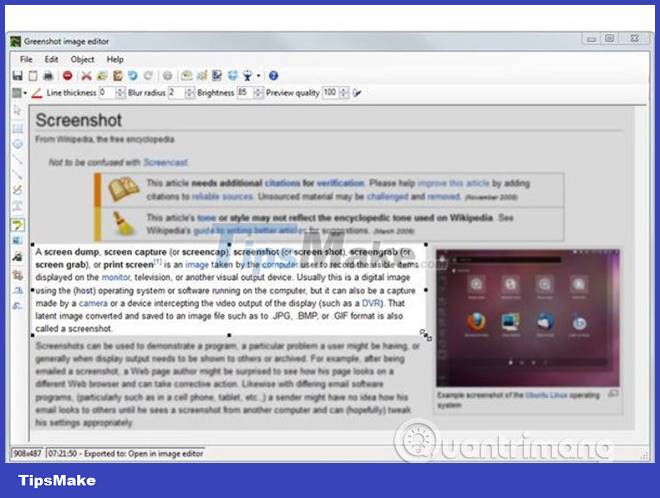660x498 pixels.
Task: Click the red Close stop icon
Action: coord(67,76)
